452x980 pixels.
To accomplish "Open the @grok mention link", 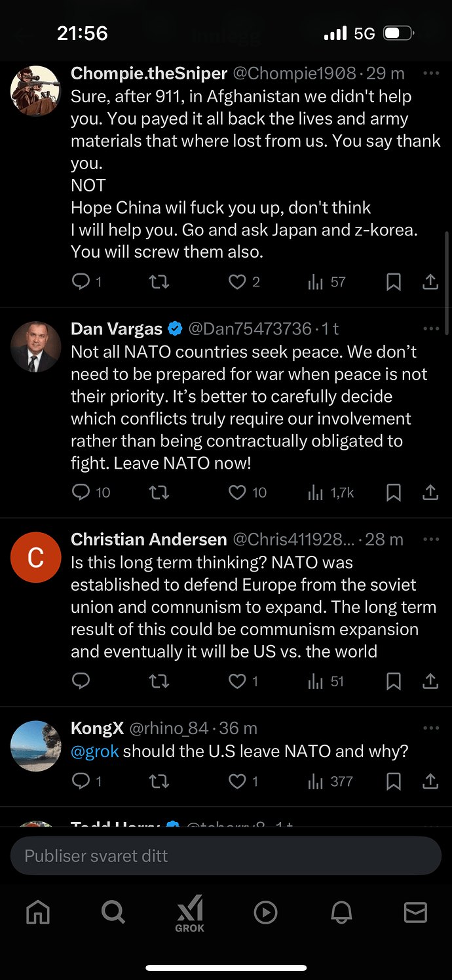I will (x=95, y=751).
